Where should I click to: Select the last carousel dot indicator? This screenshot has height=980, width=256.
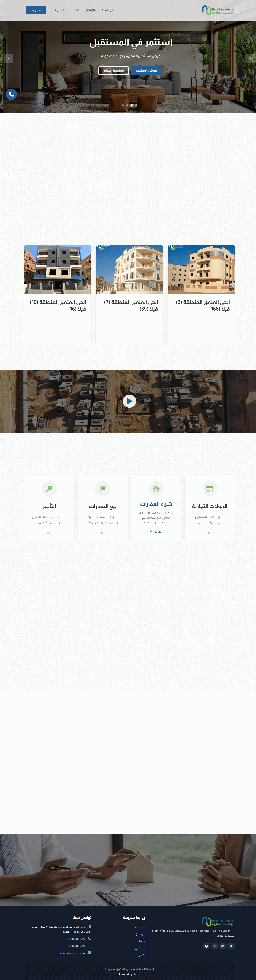click(x=136, y=105)
